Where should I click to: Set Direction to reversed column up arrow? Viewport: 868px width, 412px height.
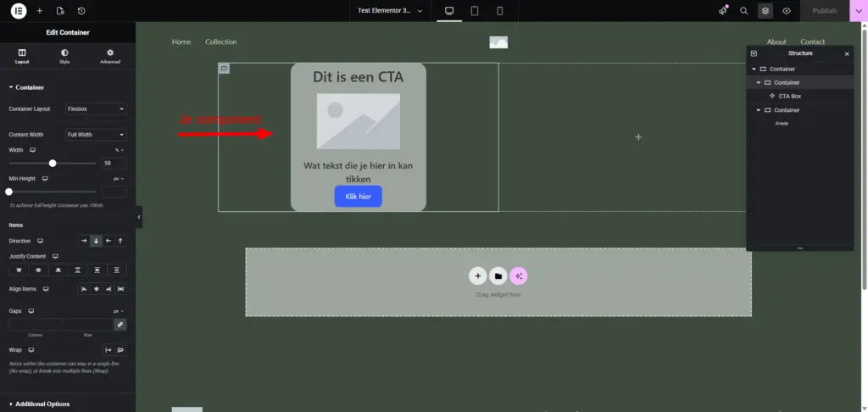point(120,241)
